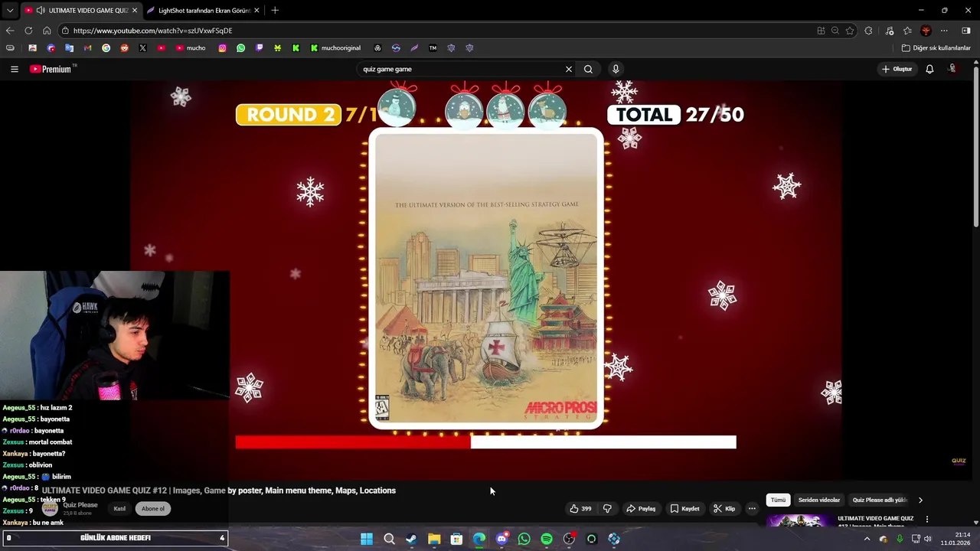
Task: Open site info lock icon
Action: (66, 31)
